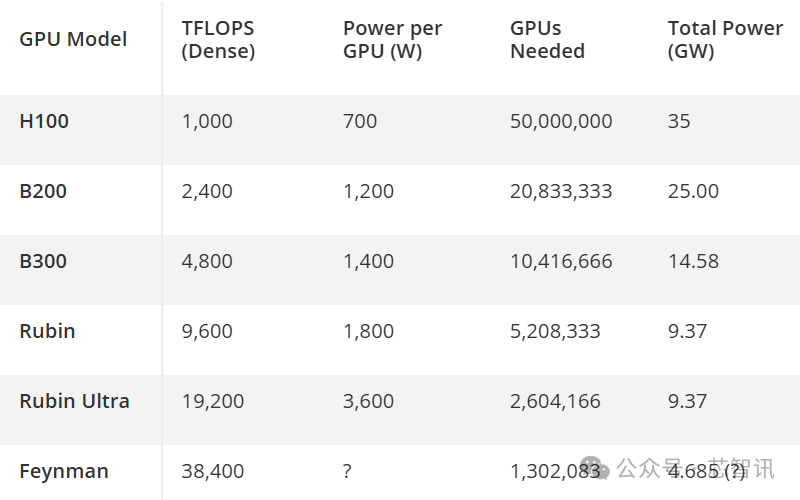Click the 14.58 total power cell
The width and height of the screenshot is (800, 500).
tap(693, 261)
